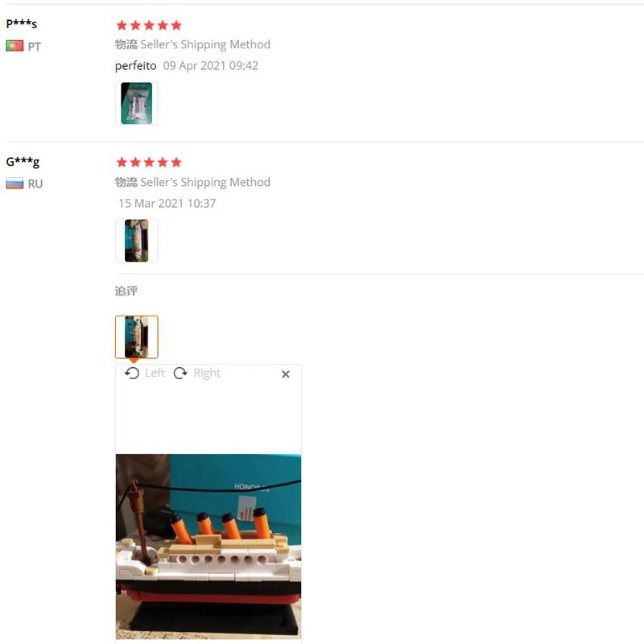Close the enlarged photo viewer
644x644 pixels.
coord(286,374)
